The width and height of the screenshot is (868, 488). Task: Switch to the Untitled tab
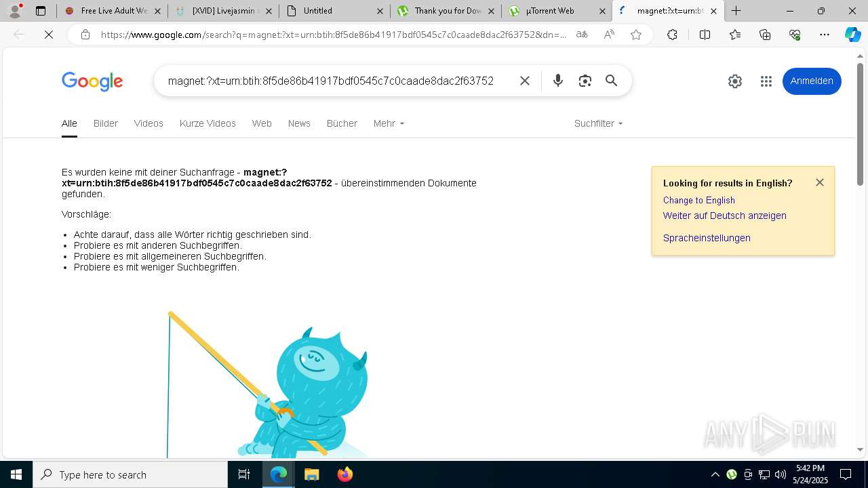click(x=334, y=11)
